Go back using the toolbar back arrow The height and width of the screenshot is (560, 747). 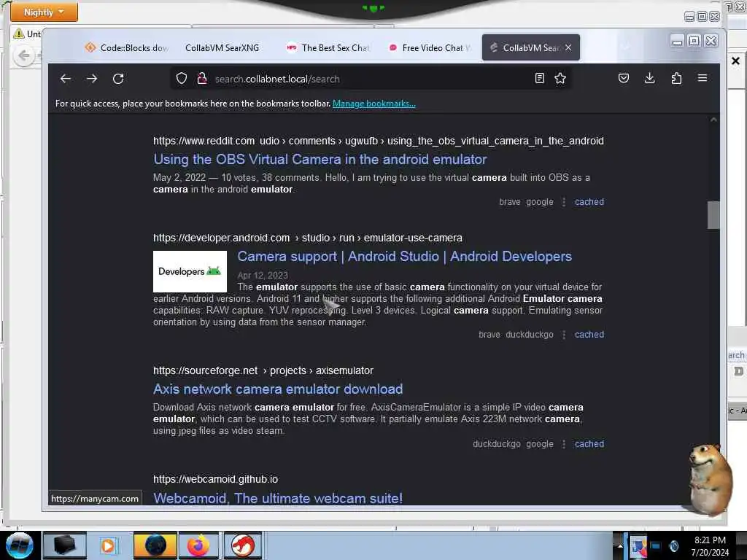click(x=66, y=79)
